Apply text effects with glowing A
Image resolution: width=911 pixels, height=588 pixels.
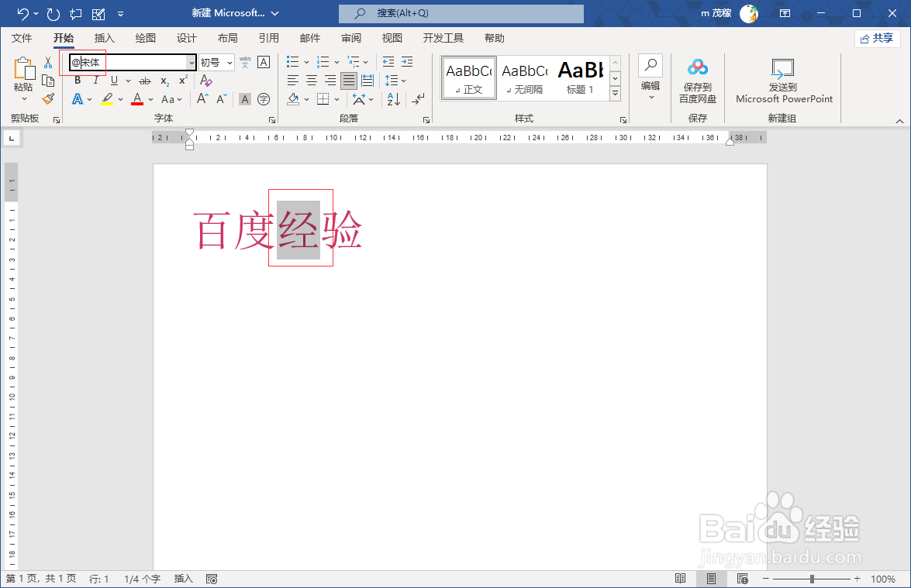(78, 99)
